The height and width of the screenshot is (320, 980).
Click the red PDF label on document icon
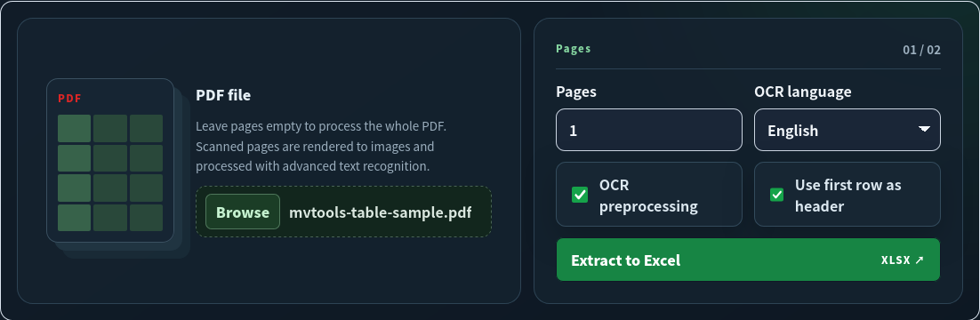click(x=70, y=98)
